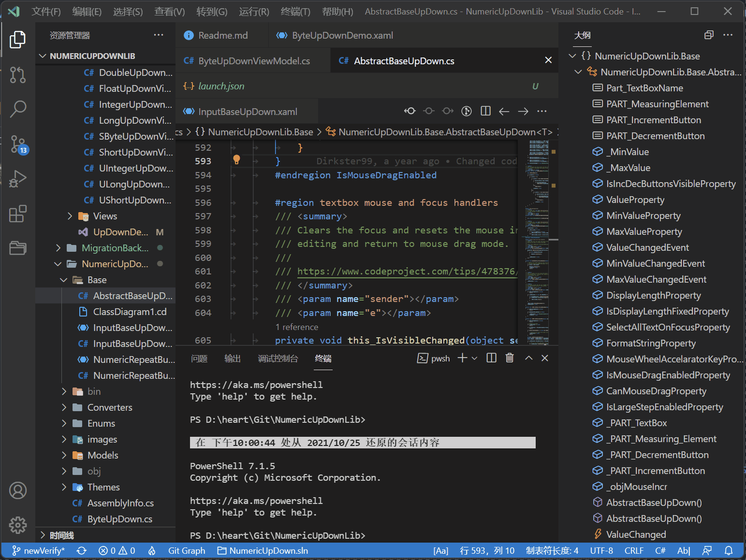Image resolution: width=746 pixels, height=560 pixels.
Task: Open the git branch circle icon in editor toolbar
Action: (x=467, y=111)
